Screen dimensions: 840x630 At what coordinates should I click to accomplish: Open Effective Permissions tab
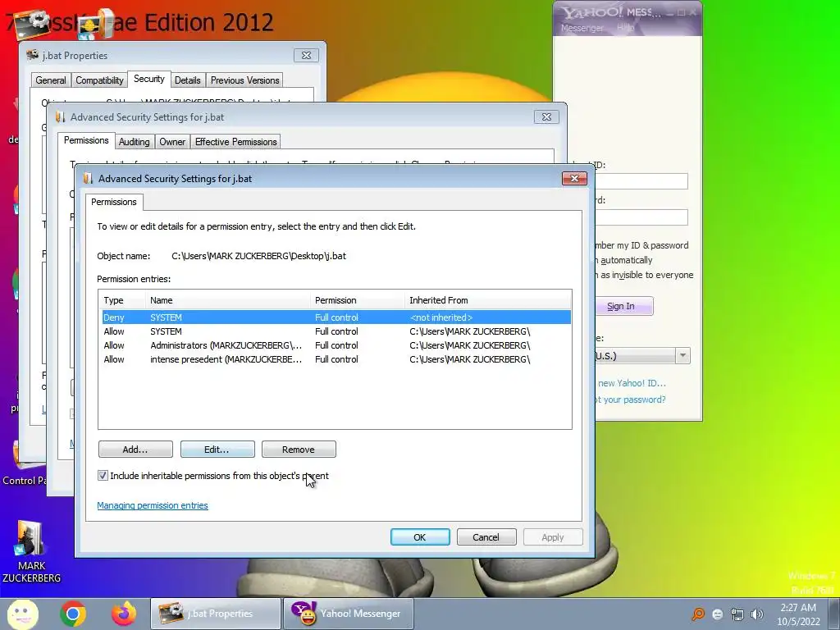(x=235, y=142)
